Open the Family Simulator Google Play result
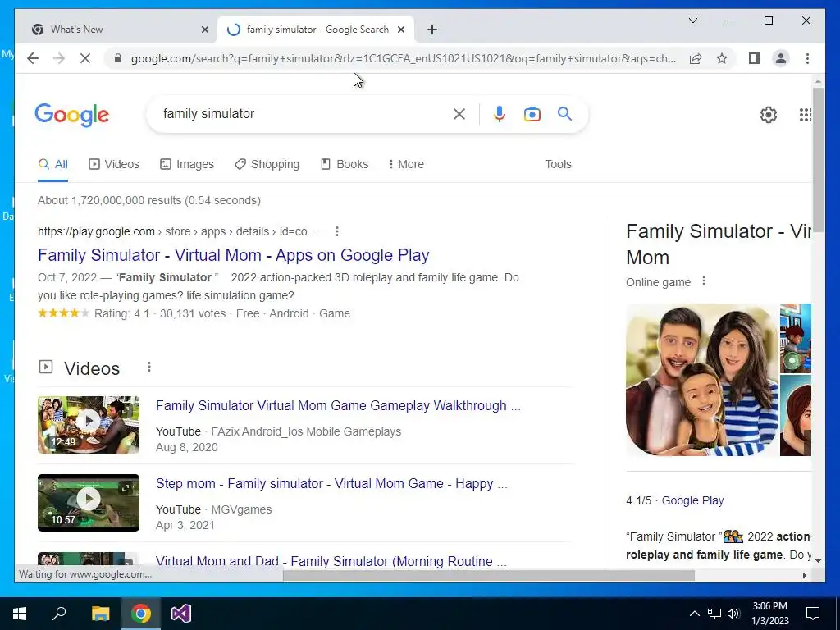 (x=234, y=255)
